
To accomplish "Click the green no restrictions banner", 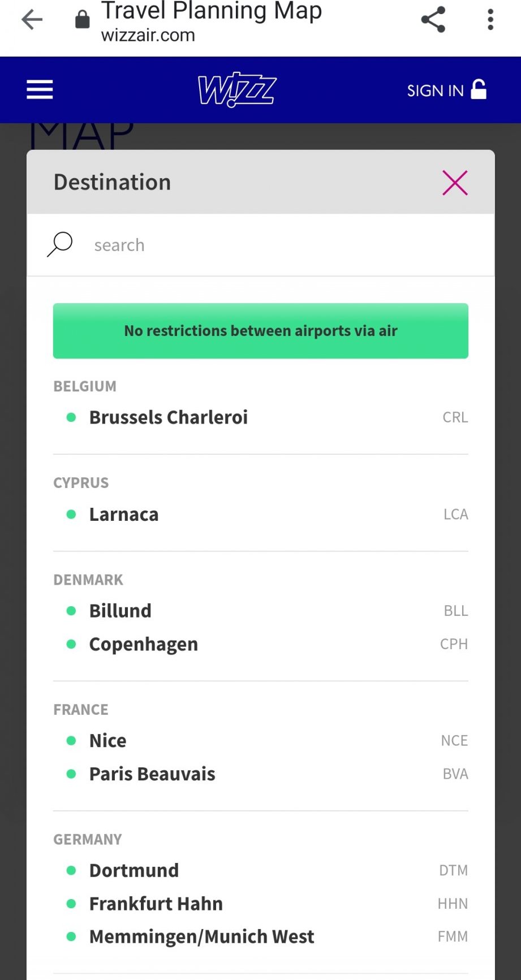I will click(261, 331).
